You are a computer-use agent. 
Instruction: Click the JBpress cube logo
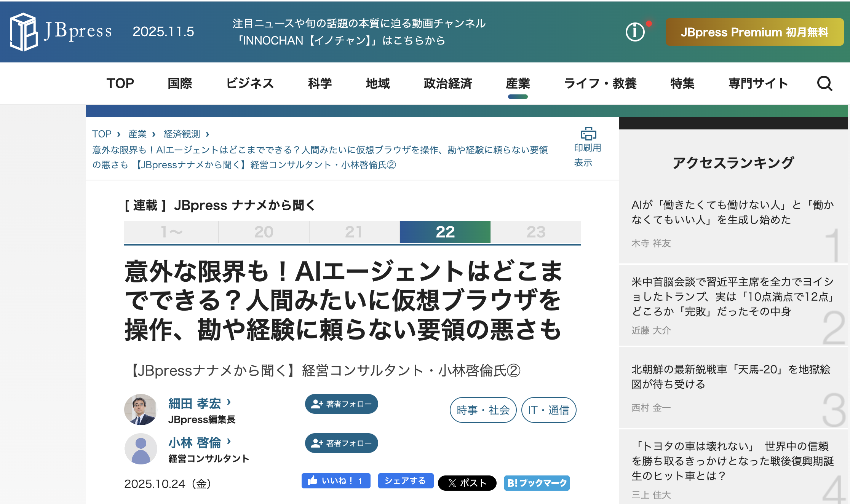point(24,32)
